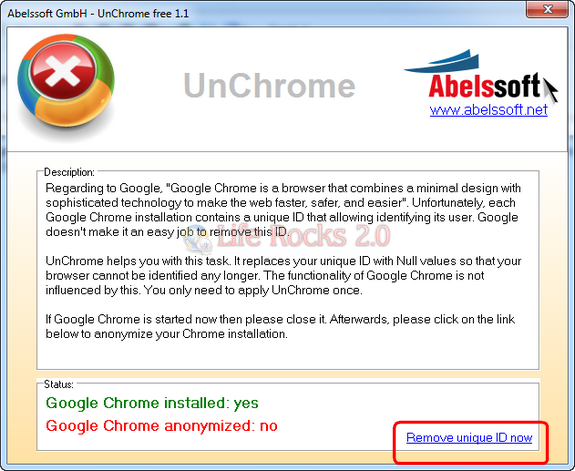The image size is (575, 471).
Task: Click the mouse cursor graphic beside Abelssoft
Action: (550, 90)
